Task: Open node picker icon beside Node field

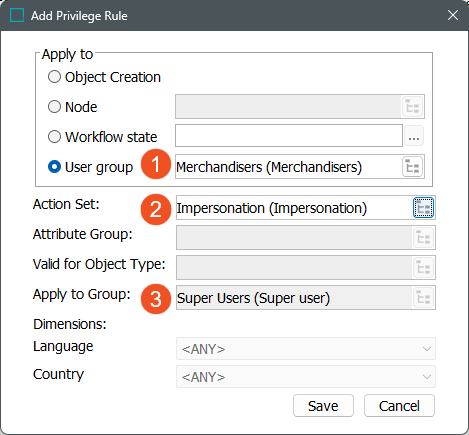Action: tap(413, 107)
